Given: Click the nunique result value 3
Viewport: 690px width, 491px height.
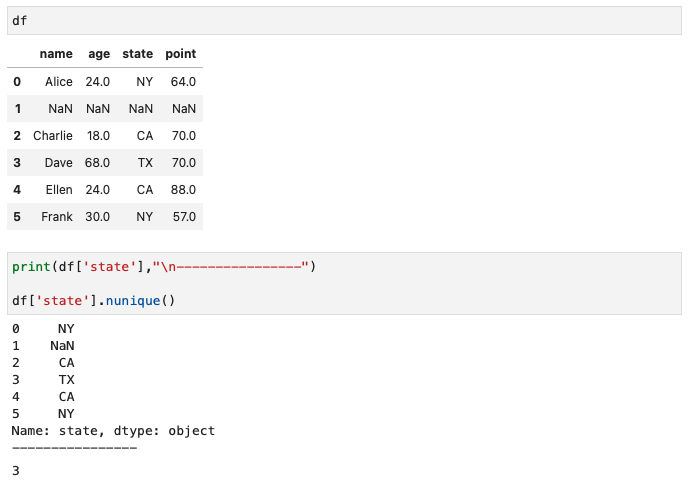Looking at the screenshot, I should pyautogui.click(x=16, y=470).
